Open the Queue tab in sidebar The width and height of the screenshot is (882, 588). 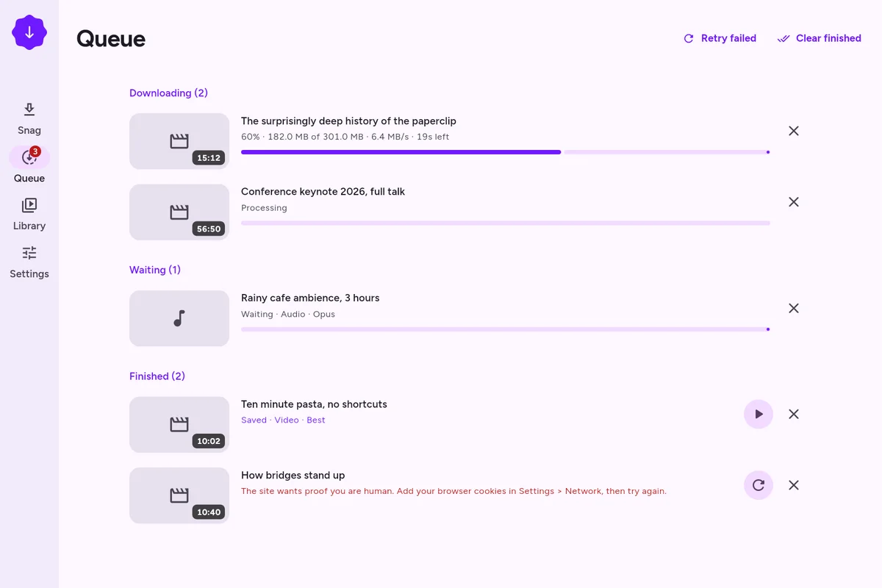pyautogui.click(x=29, y=166)
